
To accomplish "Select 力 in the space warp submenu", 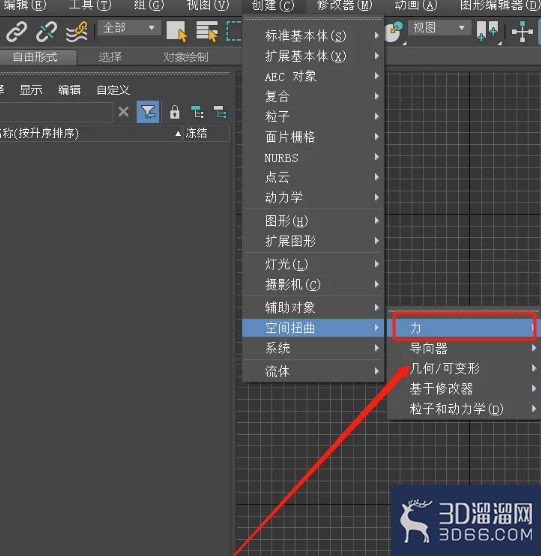I will [x=465, y=328].
